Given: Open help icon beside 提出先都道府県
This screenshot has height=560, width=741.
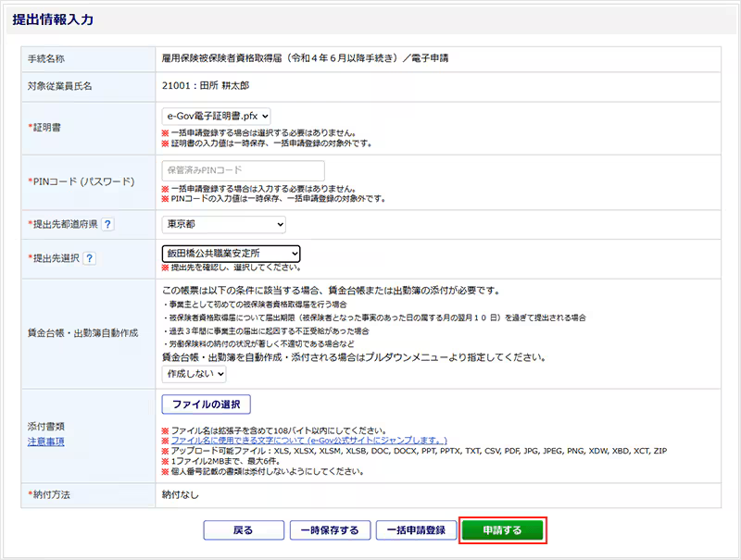Looking at the screenshot, I should [x=107, y=224].
